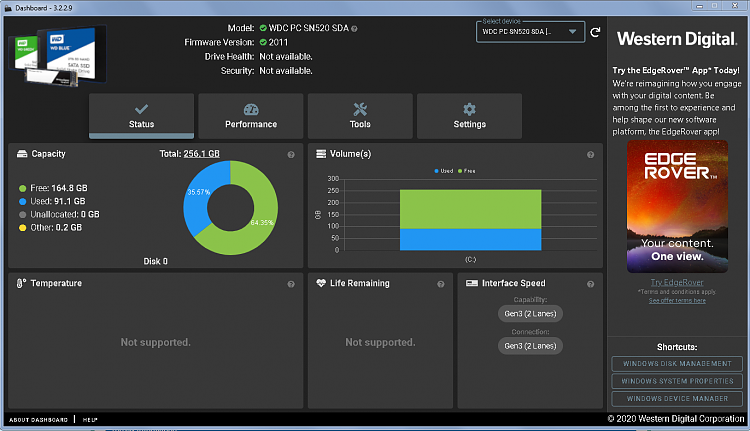Open Windows Device Manager shortcut
The width and height of the screenshot is (750, 431).
click(677, 398)
